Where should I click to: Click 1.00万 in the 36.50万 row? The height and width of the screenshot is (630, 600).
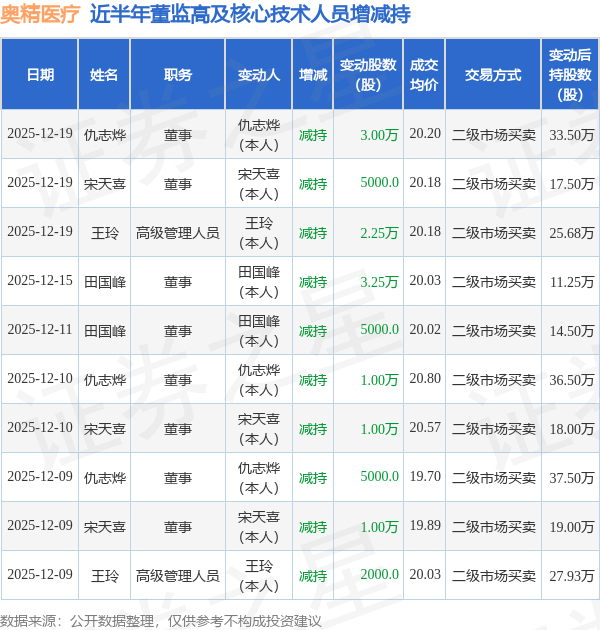[x=379, y=380]
